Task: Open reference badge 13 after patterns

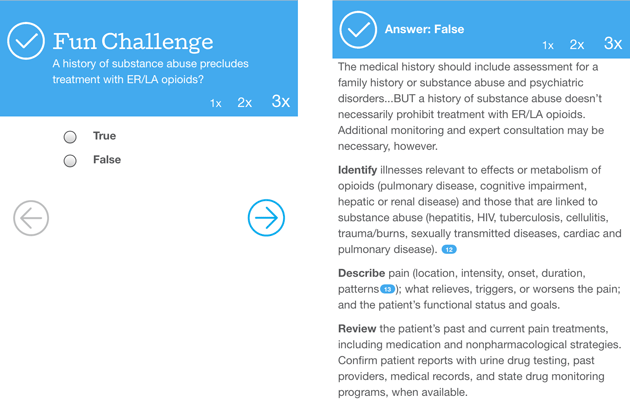Action: tap(388, 289)
